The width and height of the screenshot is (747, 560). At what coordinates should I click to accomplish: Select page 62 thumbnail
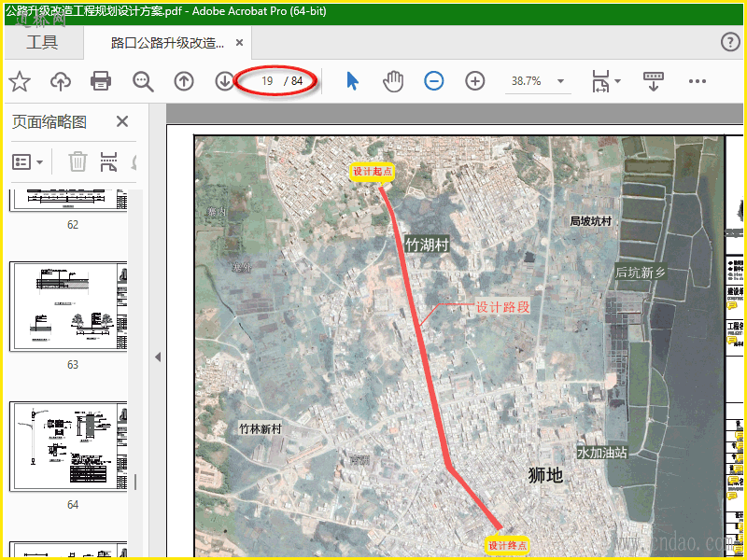[68, 200]
